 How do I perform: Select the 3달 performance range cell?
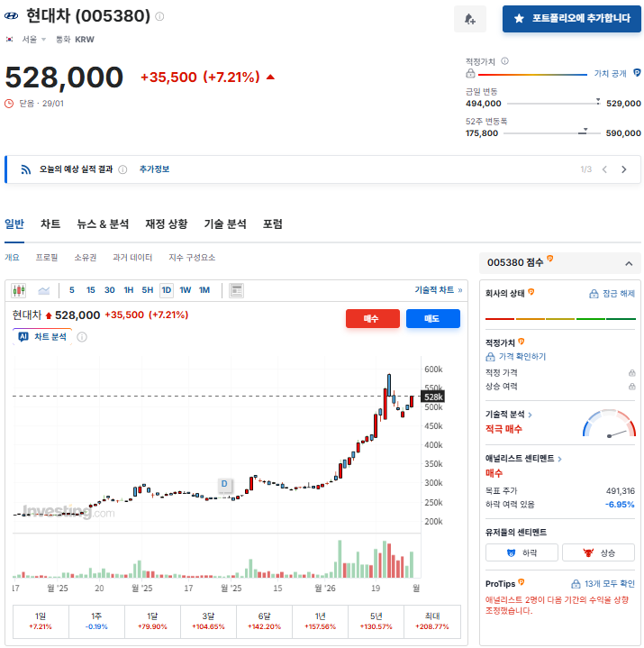208,622
